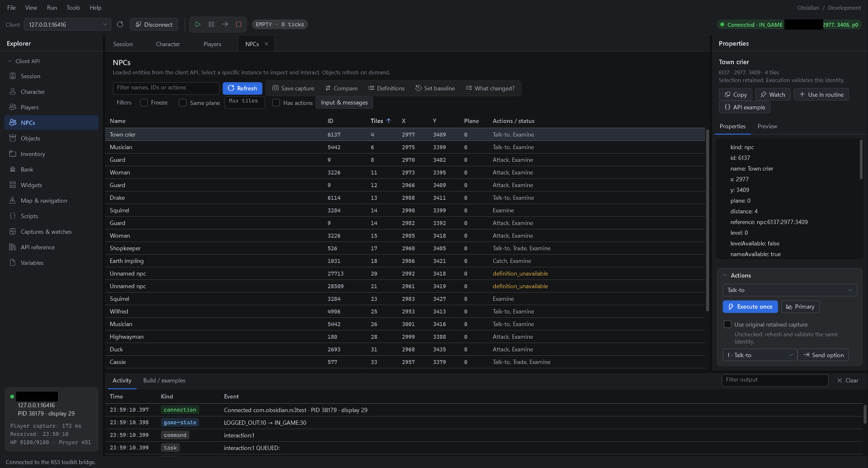
Task: Pause execution with the pause icon
Action: [211, 24]
